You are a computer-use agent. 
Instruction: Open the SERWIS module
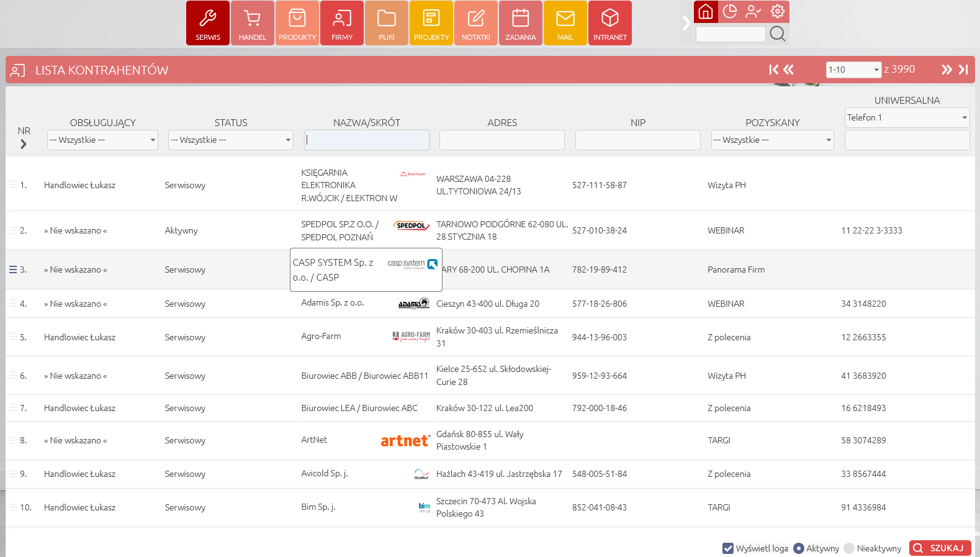[x=208, y=23]
